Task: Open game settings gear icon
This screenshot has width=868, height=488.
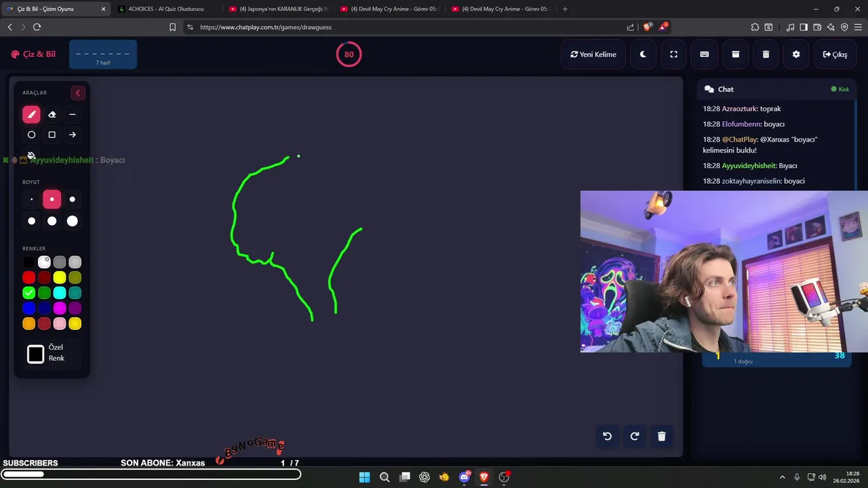Action: 796,54
